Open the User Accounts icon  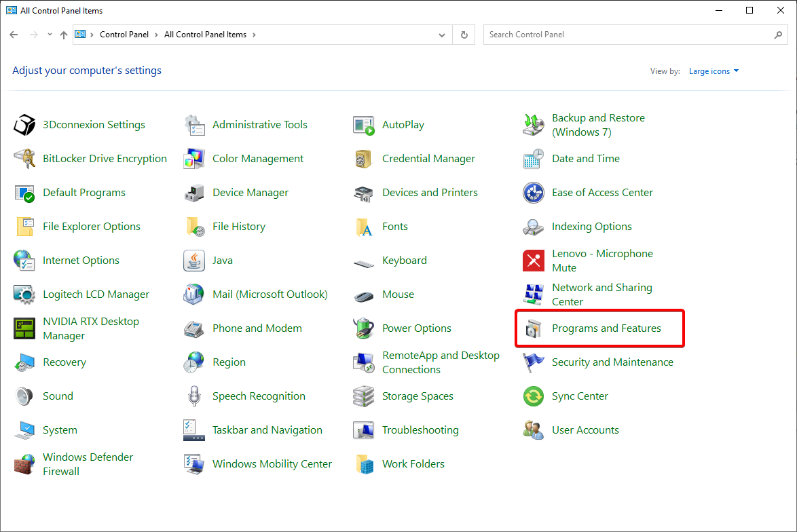click(x=534, y=430)
